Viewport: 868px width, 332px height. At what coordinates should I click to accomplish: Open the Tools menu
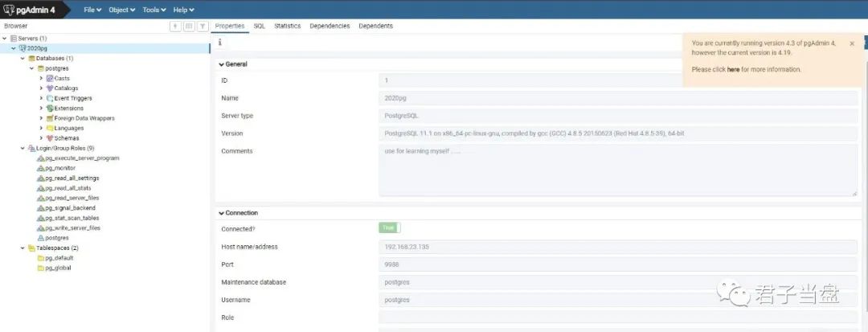click(x=154, y=10)
